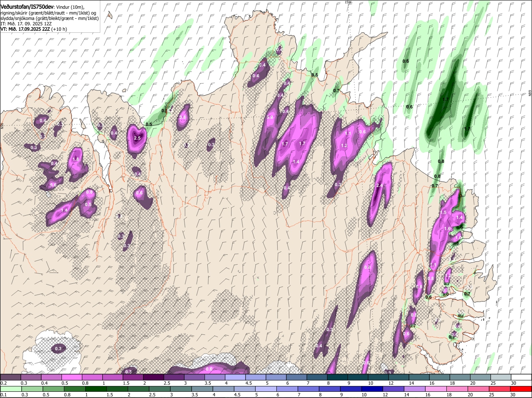Select snow legend swatch between 8 and 9

[337, 377]
